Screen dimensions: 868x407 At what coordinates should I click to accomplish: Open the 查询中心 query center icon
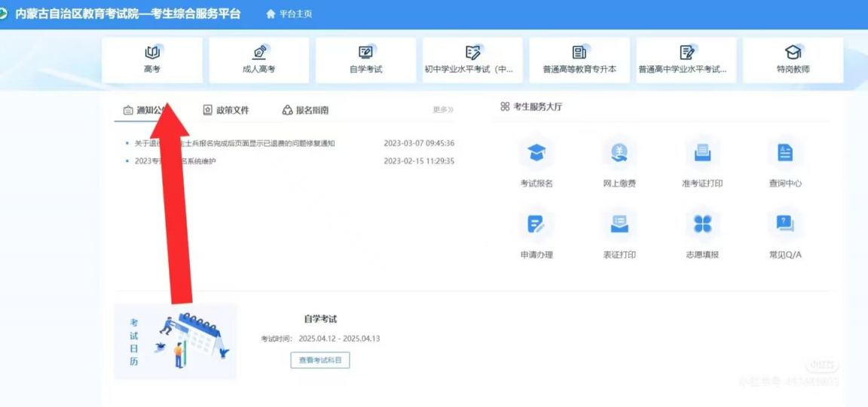[x=785, y=155]
